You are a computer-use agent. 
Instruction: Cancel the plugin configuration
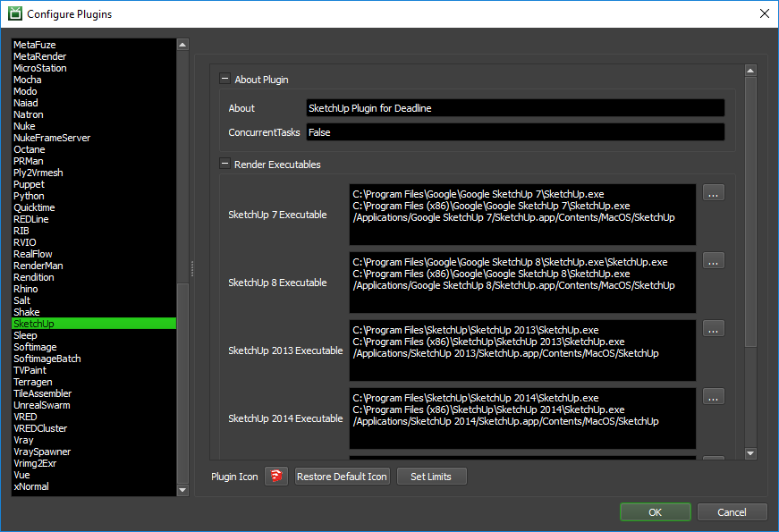732,512
